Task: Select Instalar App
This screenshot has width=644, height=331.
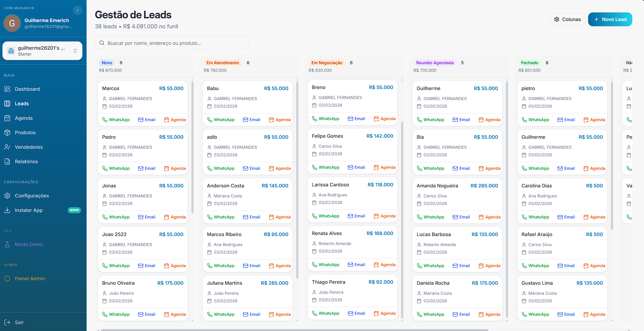Action: [x=43, y=210]
